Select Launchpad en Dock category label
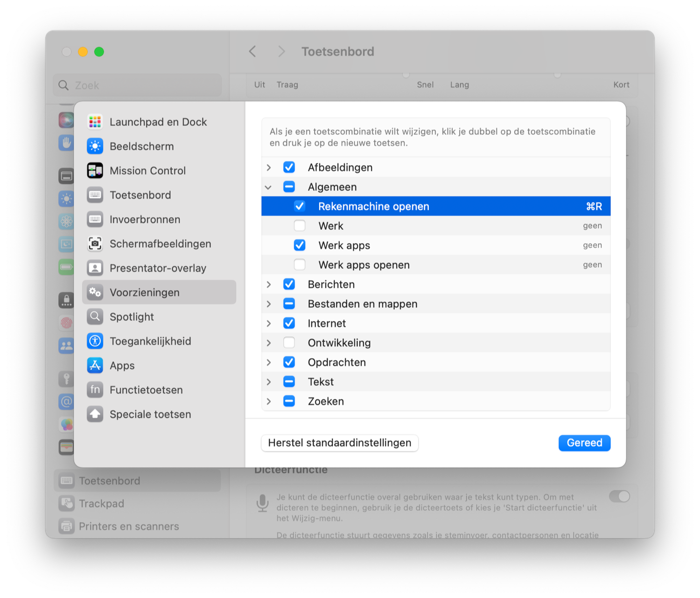The width and height of the screenshot is (700, 598). pos(158,122)
